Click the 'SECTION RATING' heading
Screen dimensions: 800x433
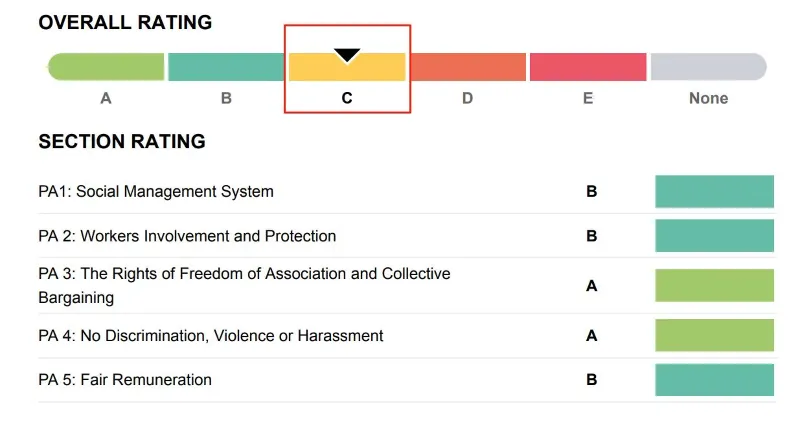pyautogui.click(x=122, y=142)
